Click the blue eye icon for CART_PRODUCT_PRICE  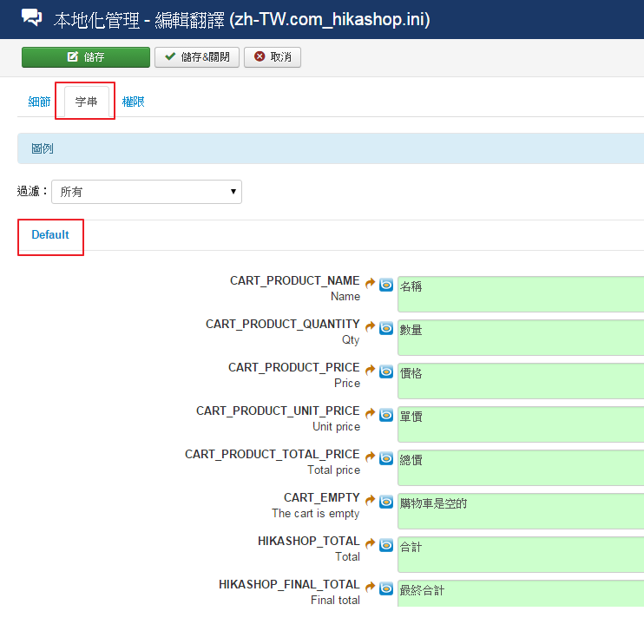pyautogui.click(x=386, y=371)
